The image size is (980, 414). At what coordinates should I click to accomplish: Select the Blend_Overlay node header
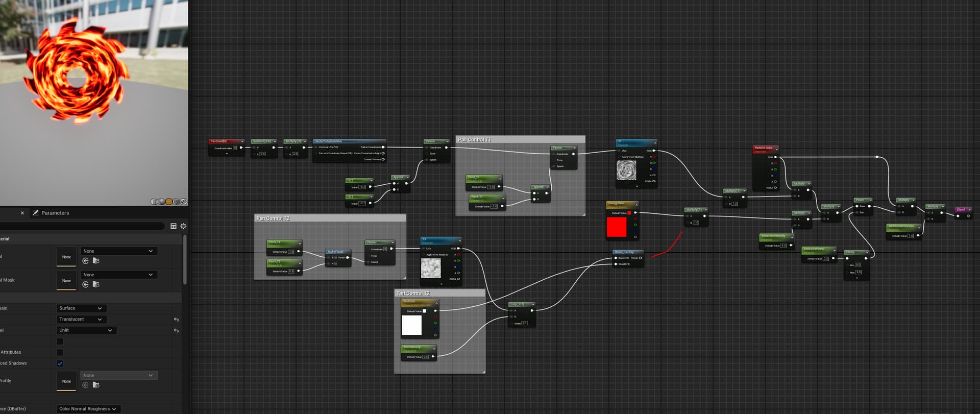coord(628,252)
